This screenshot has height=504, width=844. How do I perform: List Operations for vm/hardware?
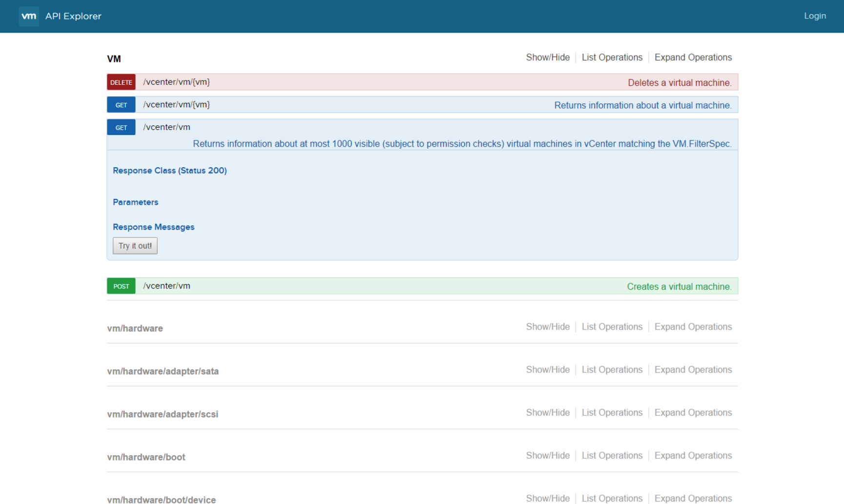tap(612, 327)
